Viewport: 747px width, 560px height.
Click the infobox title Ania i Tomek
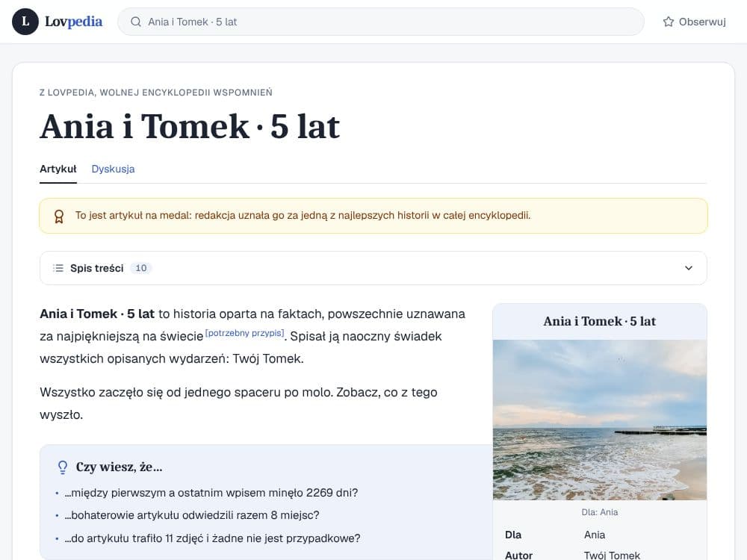(x=600, y=321)
